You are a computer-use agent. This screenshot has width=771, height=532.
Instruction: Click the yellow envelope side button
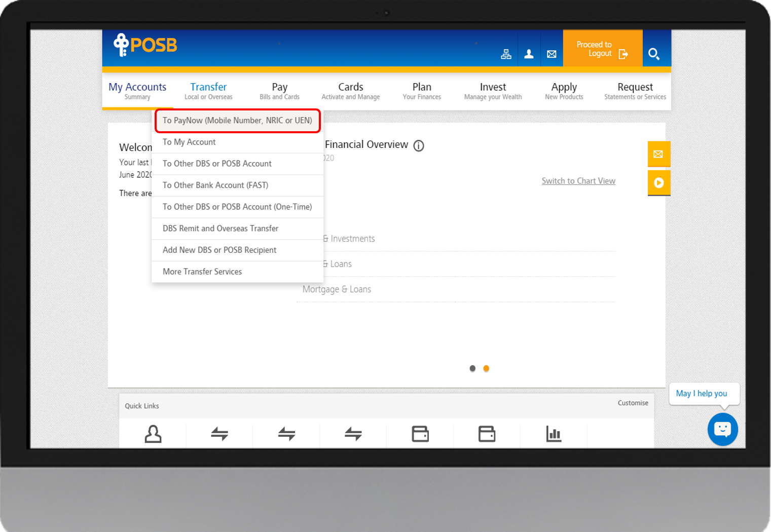click(x=658, y=154)
